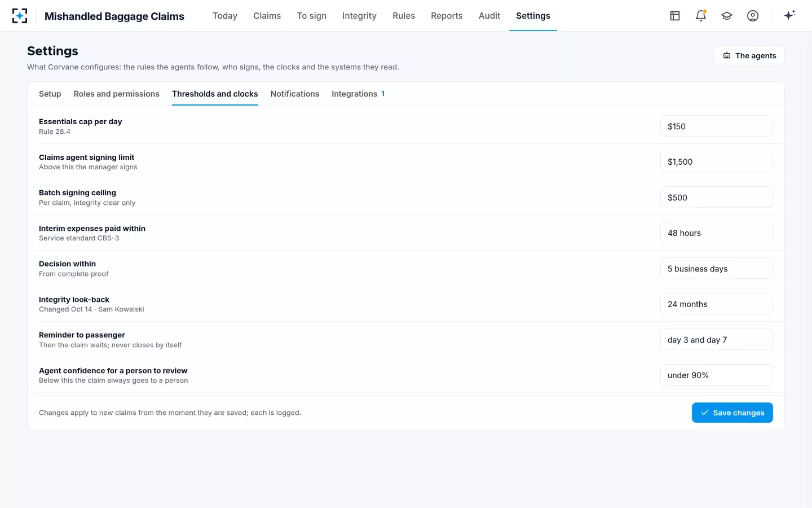Select the Settings menu item

pos(533,16)
